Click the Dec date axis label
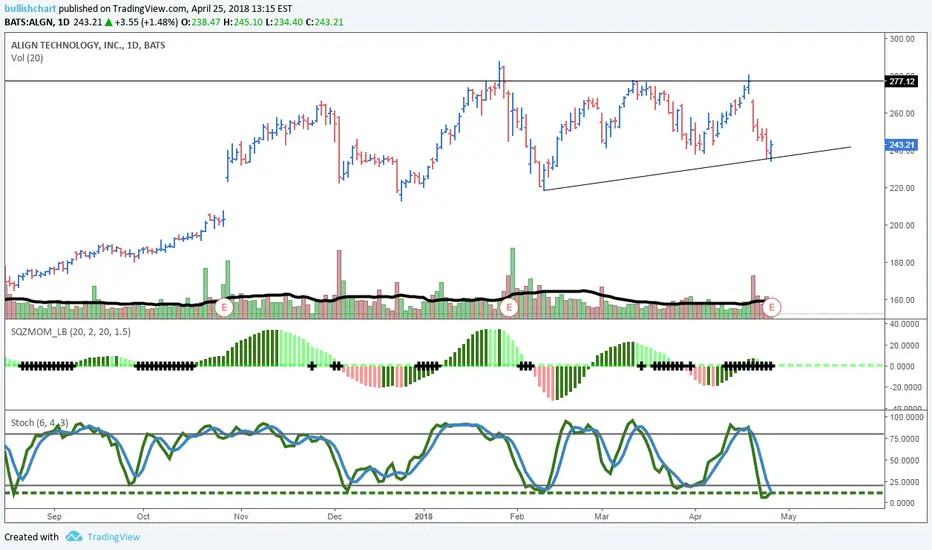 pos(335,516)
